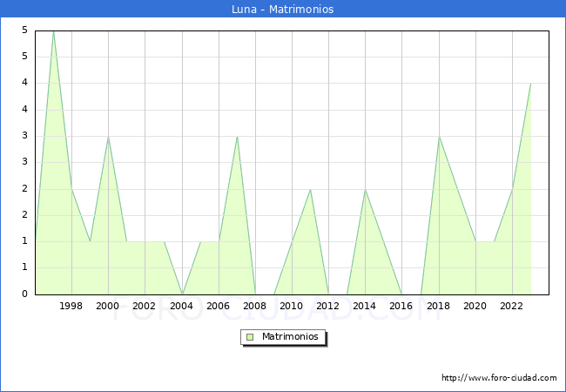Click the 2012 x-axis label
This screenshot has height=392, width=566.
click(x=327, y=306)
